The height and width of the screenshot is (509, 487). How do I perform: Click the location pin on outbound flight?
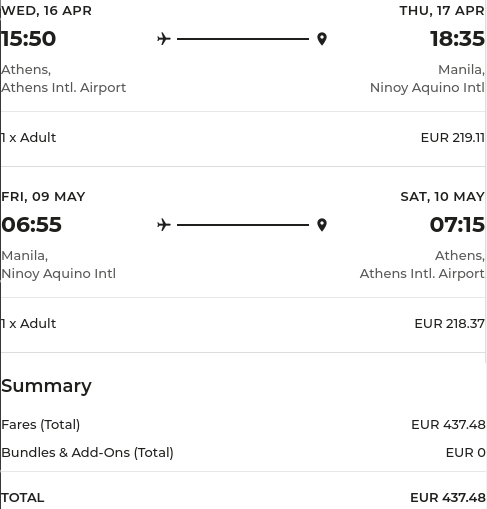(322, 39)
